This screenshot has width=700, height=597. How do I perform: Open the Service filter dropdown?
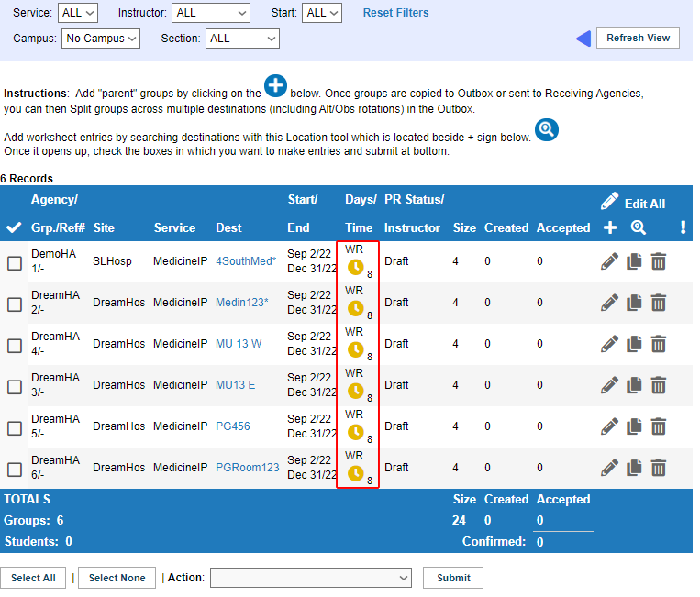[78, 13]
